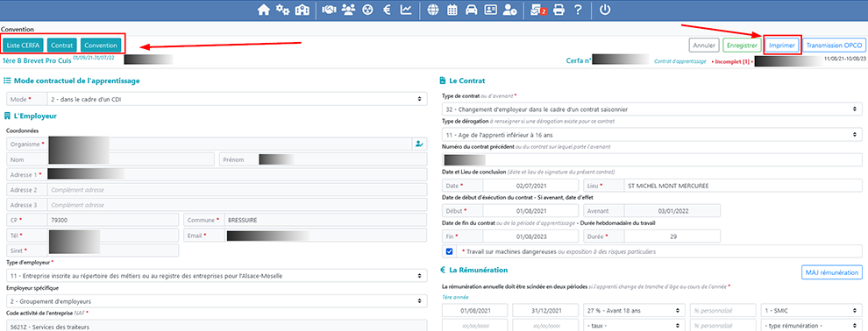Image resolution: width=868 pixels, height=331 pixels.
Task: Click the globe icon
Action: (x=433, y=10)
